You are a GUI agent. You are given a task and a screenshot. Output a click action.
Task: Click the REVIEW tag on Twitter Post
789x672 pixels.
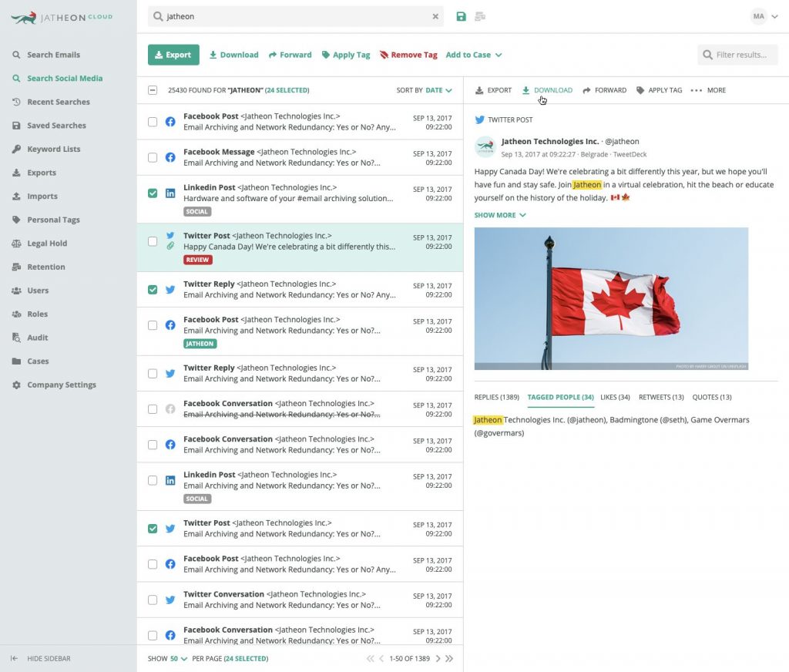coord(198,260)
